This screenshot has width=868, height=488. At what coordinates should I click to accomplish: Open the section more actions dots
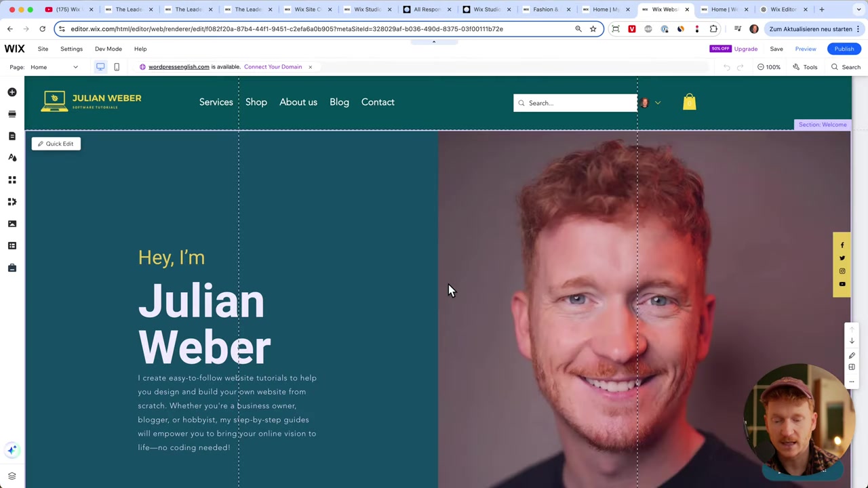coord(852,381)
